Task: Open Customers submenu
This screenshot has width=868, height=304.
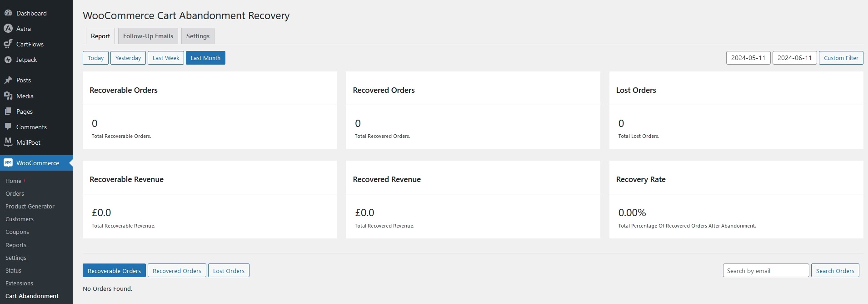Action: coord(20,219)
